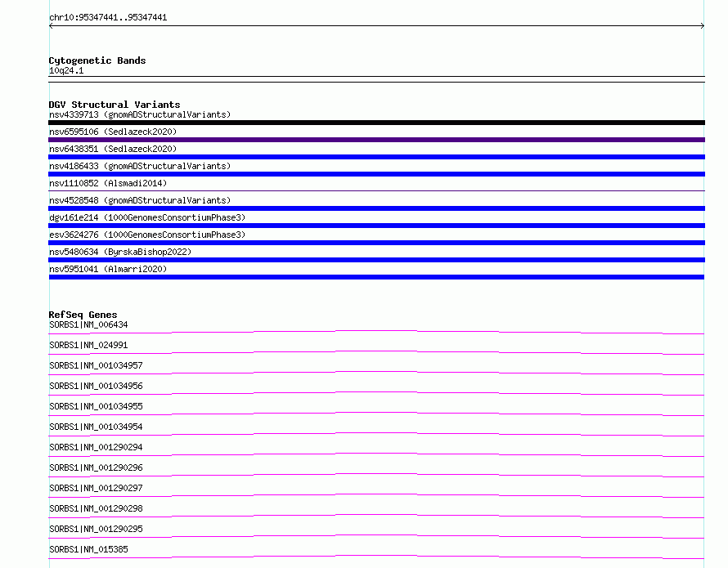Select transcript SORBS1|NM_001034955
Viewport: 728px width, 568px height.
pyautogui.click(x=96, y=406)
